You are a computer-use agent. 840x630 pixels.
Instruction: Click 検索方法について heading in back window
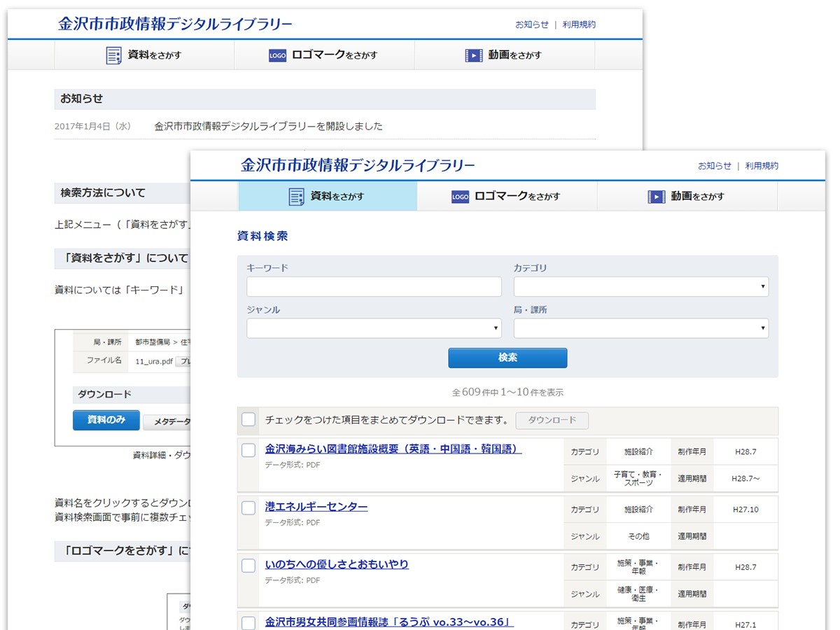tap(103, 193)
